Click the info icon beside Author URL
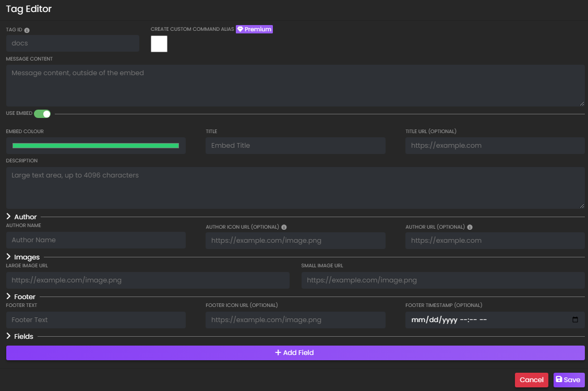Viewport: 588px width, 391px height. click(470, 227)
